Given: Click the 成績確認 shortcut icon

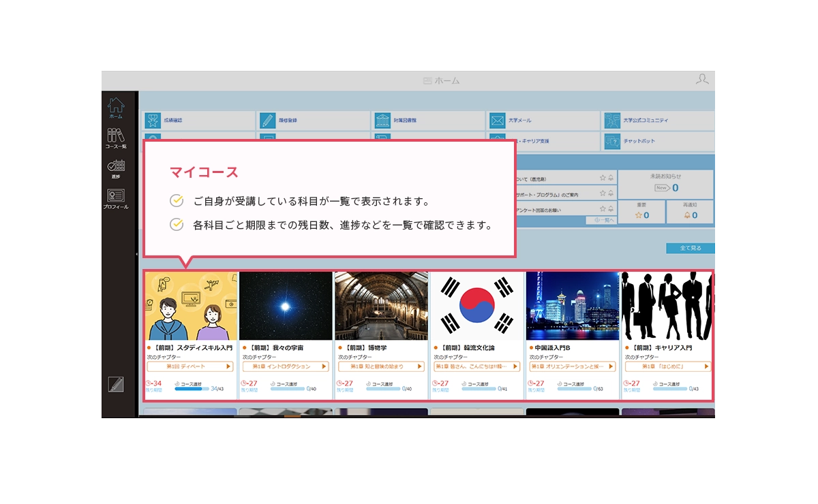Looking at the screenshot, I should coord(153,121).
